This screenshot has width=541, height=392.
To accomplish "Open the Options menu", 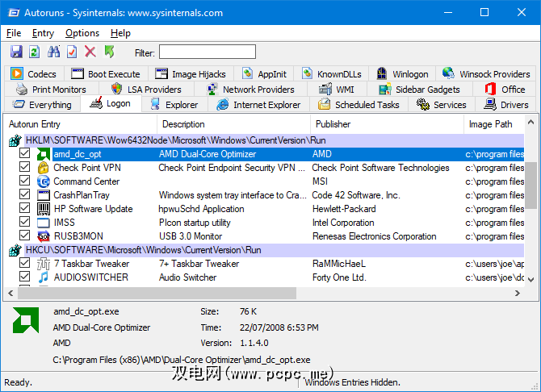I will [82, 33].
